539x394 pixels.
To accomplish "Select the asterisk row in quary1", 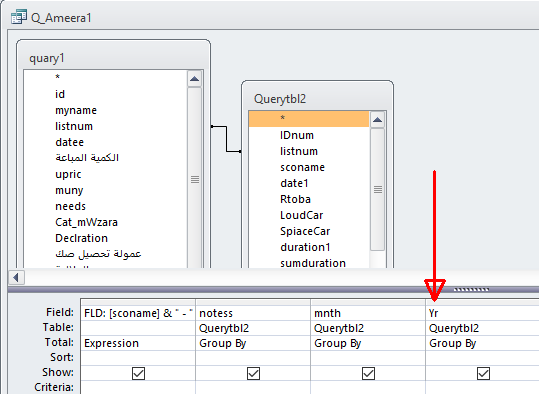I will [x=106, y=77].
